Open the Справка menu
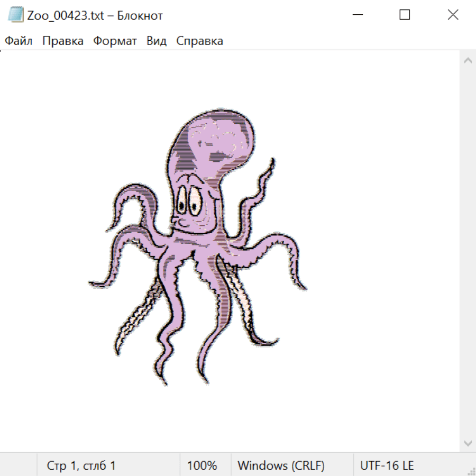Image resolution: width=476 pixels, height=476 pixels. point(199,41)
